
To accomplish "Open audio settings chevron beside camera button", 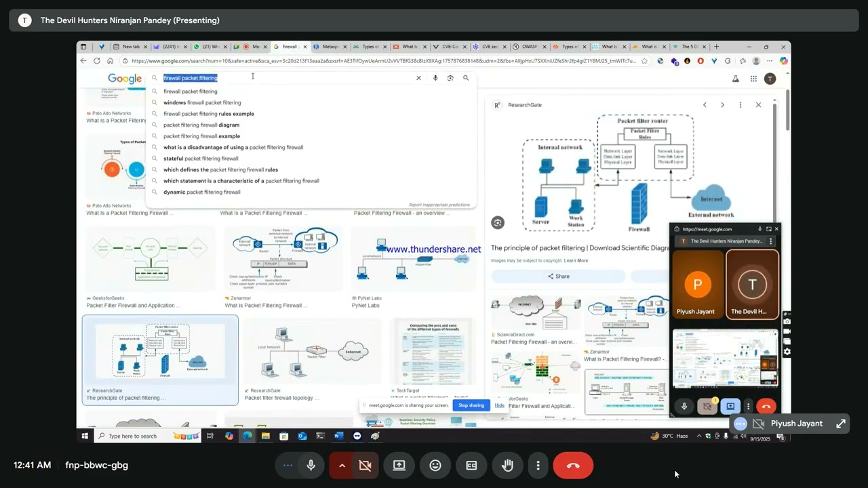I will (x=342, y=466).
